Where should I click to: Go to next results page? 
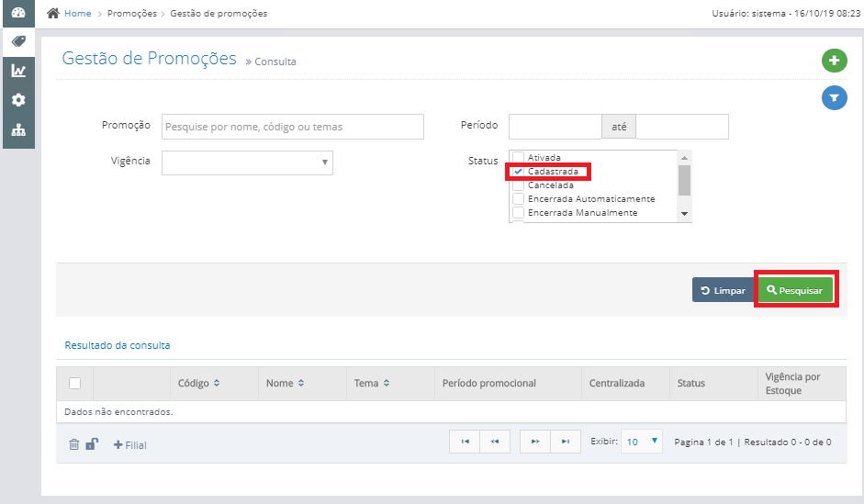[x=535, y=442]
